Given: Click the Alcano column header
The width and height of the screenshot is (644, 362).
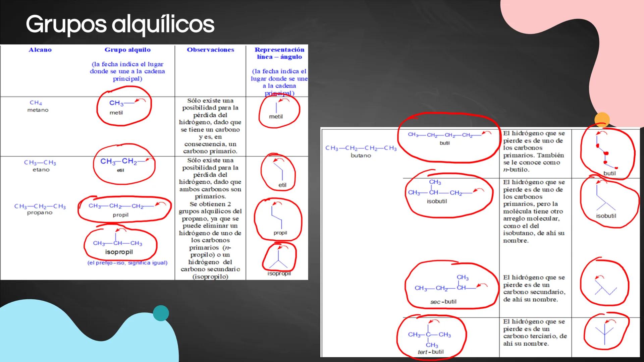Looking at the screenshot, I should (40, 50).
